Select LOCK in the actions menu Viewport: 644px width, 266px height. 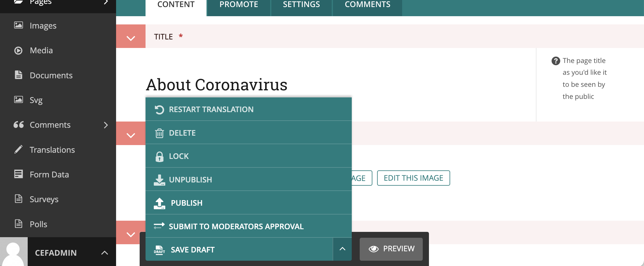click(249, 156)
